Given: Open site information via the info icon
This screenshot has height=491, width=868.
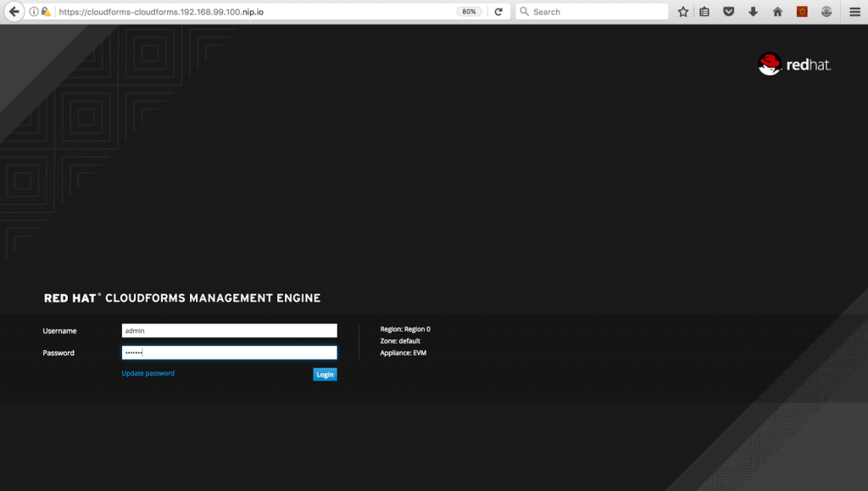Looking at the screenshot, I should point(34,12).
